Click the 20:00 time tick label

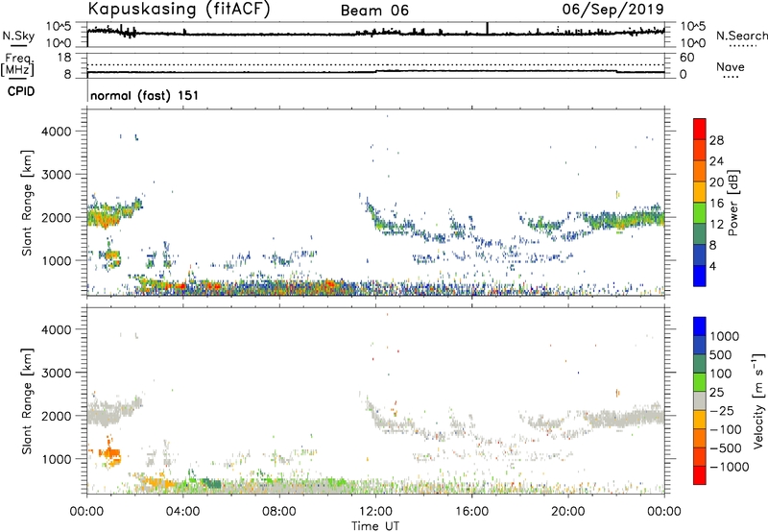click(x=567, y=512)
